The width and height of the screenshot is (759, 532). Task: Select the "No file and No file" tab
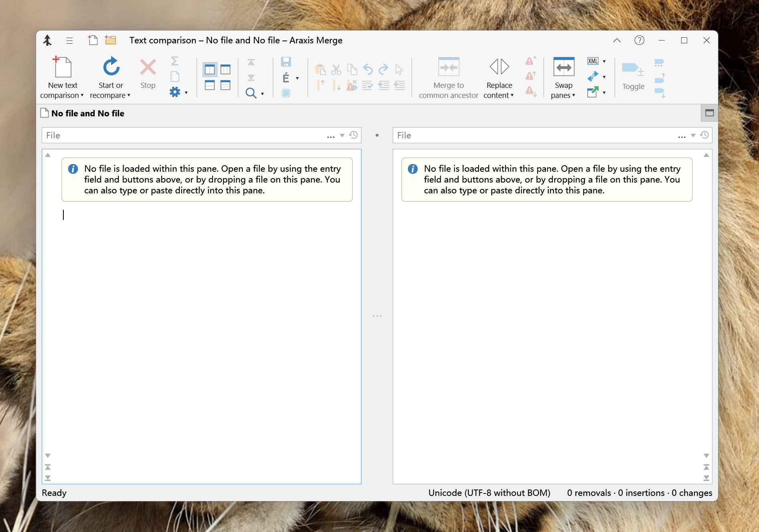(x=87, y=114)
